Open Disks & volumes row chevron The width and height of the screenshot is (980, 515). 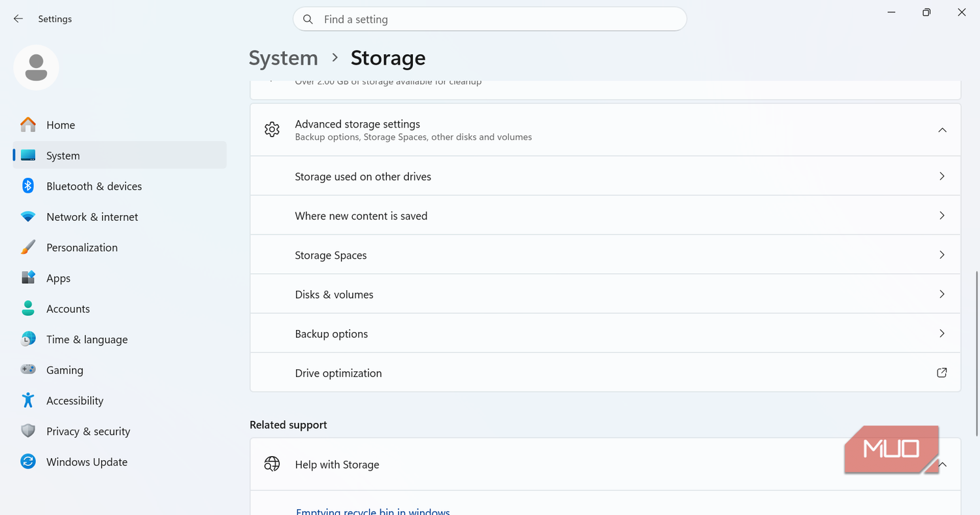tap(942, 294)
